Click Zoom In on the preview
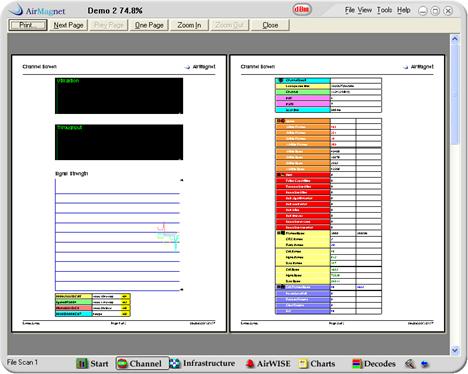 189,25
